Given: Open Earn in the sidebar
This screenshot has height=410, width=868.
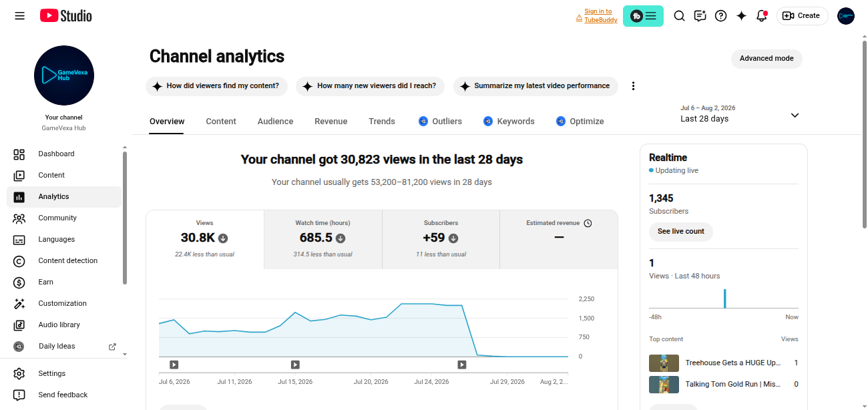Looking at the screenshot, I should [x=64, y=282].
